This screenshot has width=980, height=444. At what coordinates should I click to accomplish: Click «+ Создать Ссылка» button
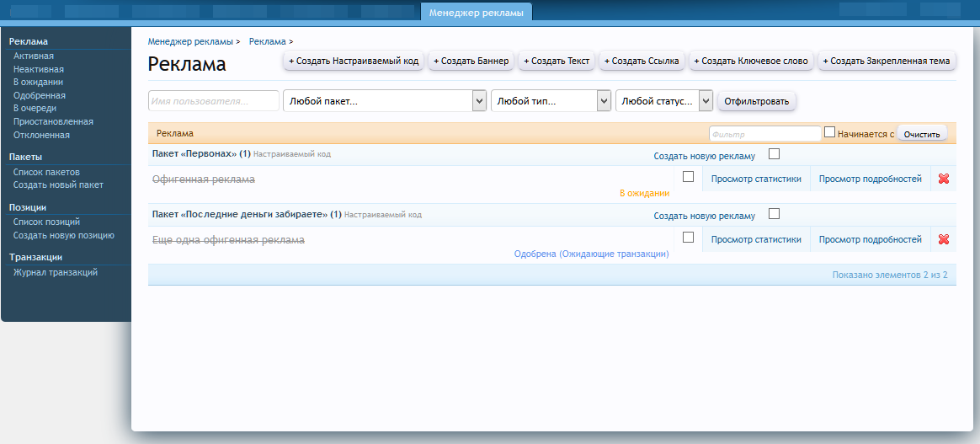(642, 62)
